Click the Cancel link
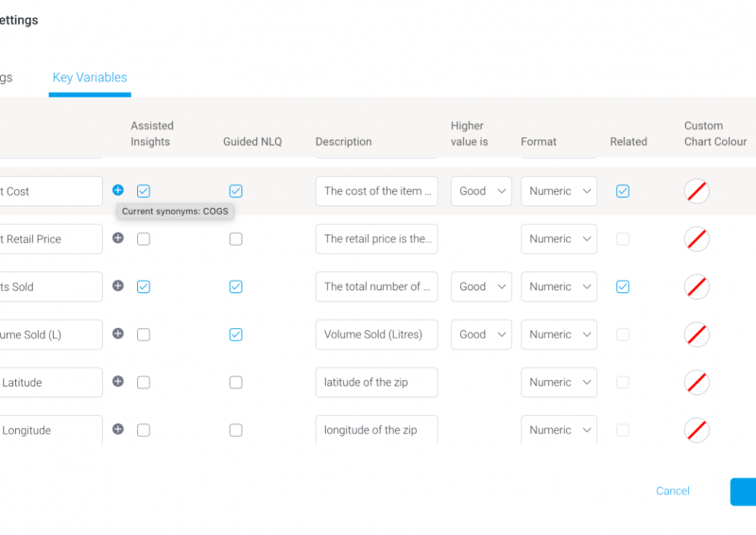756x535 pixels. pyautogui.click(x=673, y=492)
